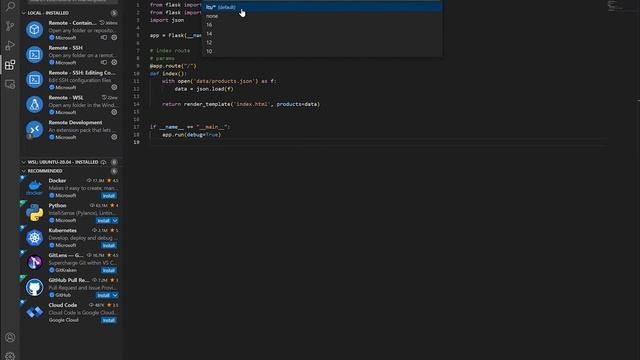Select the 'lts/* (default)' option
Viewport: 640px width, 360px height.
tap(322, 7)
